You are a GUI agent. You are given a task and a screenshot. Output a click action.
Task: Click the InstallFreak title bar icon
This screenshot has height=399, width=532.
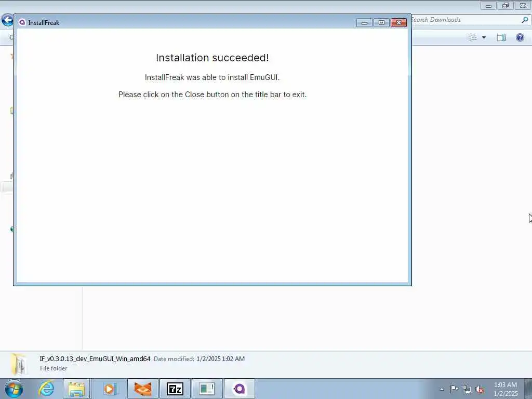pyautogui.click(x=22, y=22)
